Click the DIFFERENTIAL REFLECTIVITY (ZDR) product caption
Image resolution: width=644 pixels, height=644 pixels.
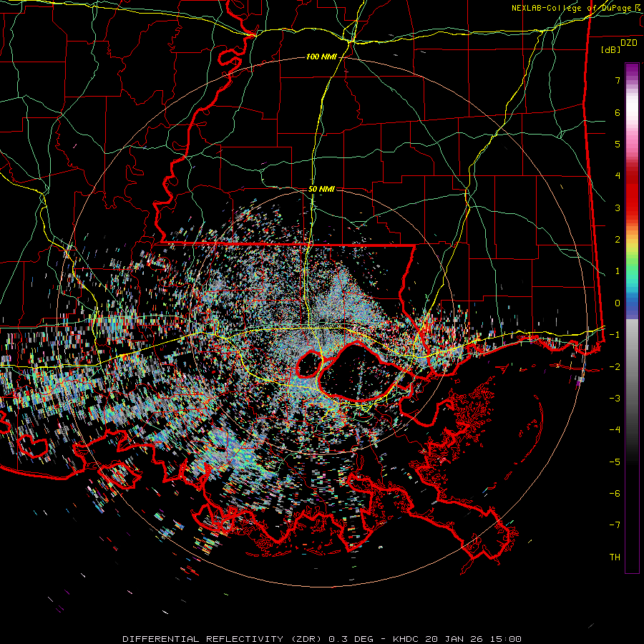(x=223, y=639)
